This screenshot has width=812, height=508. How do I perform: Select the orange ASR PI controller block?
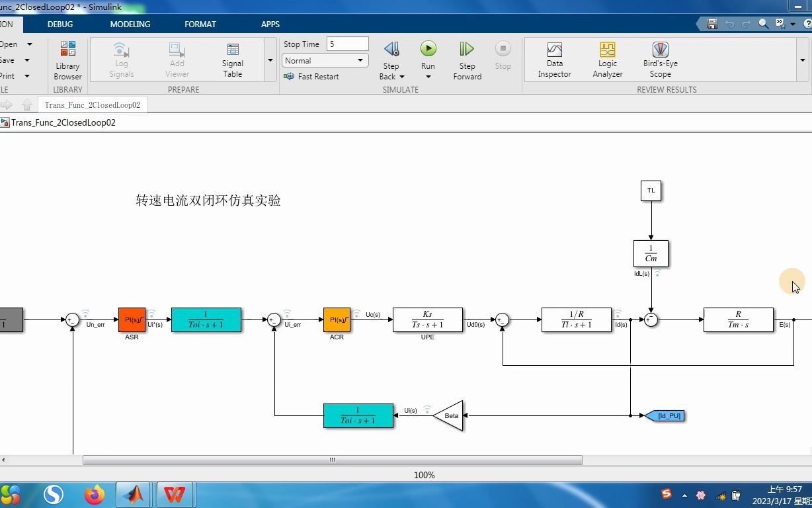132,319
